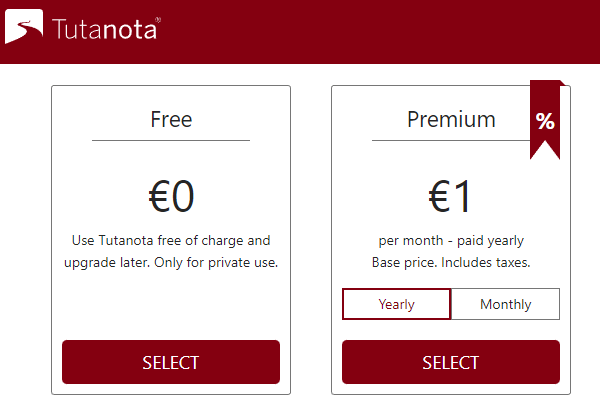The width and height of the screenshot is (600, 400).
Task: Click the €0 price text
Action: (171, 197)
